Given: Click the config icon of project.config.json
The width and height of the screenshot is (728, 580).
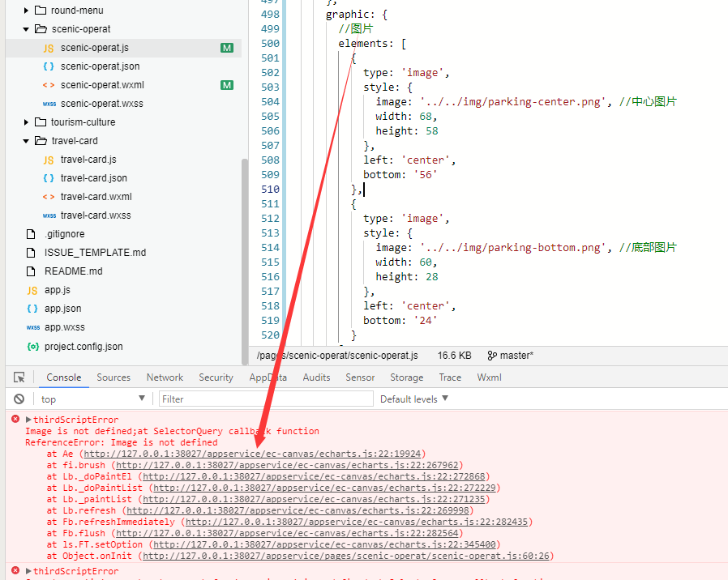Looking at the screenshot, I should point(32,347).
